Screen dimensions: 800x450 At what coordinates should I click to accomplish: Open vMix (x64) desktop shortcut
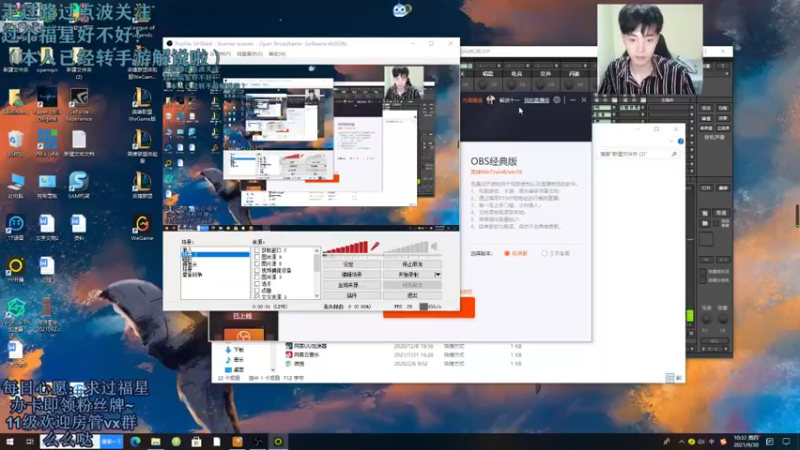(x=47, y=143)
